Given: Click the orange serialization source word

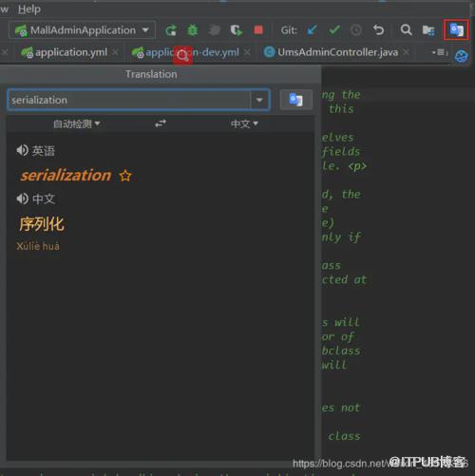Looking at the screenshot, I should (x=66, y=175).
